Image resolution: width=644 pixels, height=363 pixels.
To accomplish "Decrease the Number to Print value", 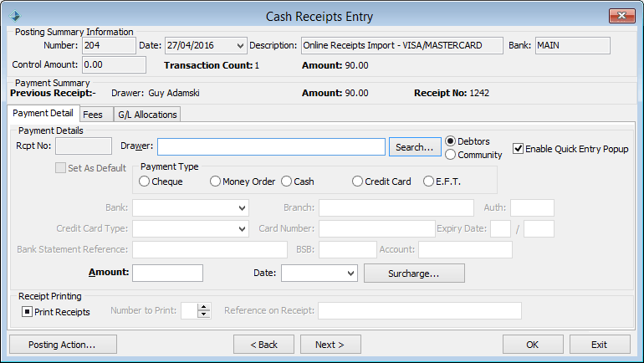I will [x=204, y=314].
